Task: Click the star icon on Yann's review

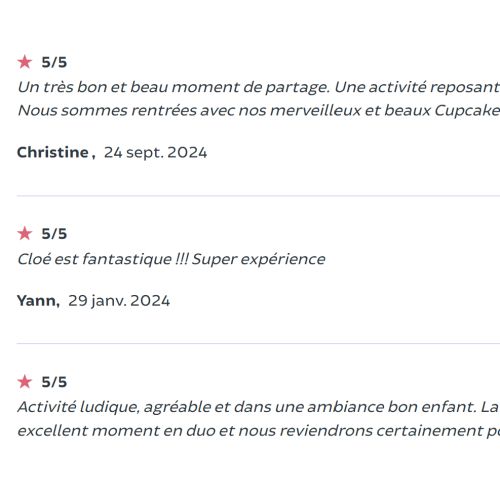Action: (x=25, y=233)
